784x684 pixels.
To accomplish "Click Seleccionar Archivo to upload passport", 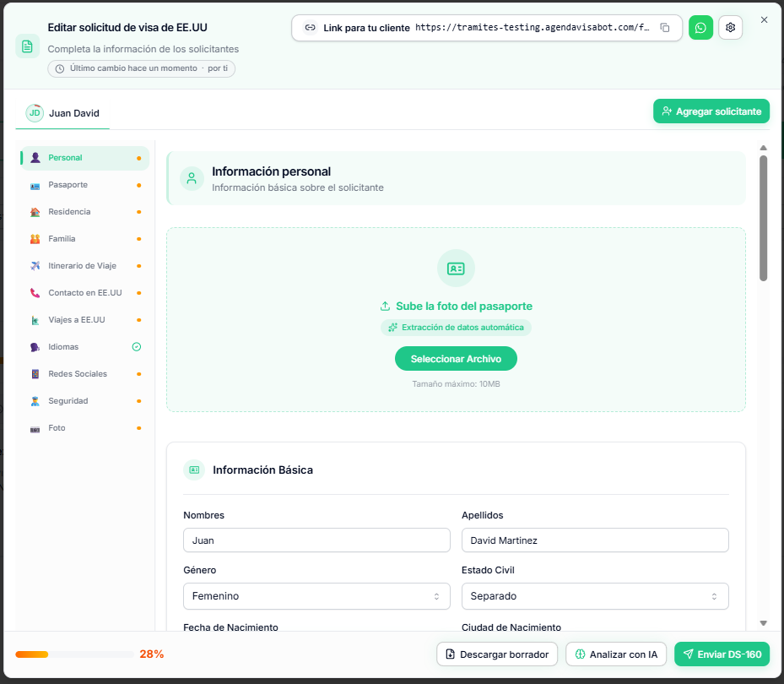I will pyautogui.click(x=456, y=359).
